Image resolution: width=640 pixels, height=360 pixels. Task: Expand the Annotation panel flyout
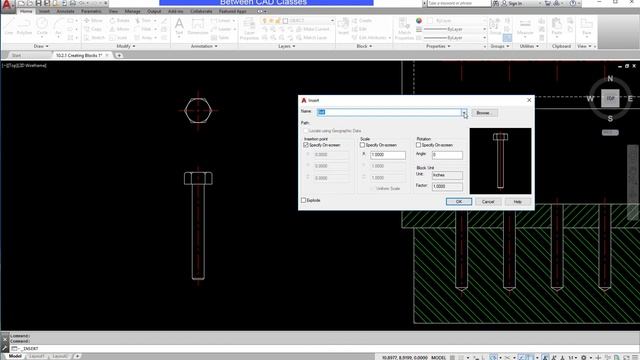204,46
